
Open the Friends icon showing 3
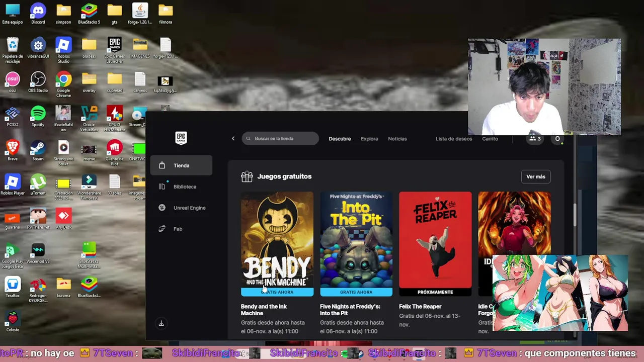point(535,139)
